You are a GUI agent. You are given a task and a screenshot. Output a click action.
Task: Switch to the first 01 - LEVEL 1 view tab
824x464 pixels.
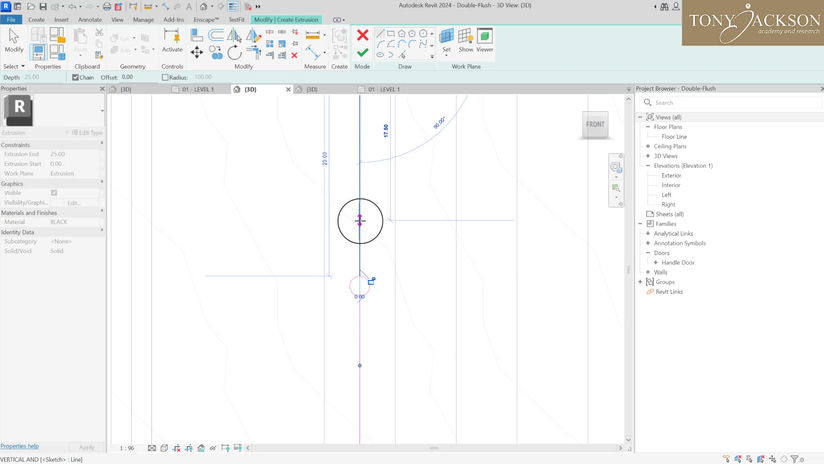point(198,89)
